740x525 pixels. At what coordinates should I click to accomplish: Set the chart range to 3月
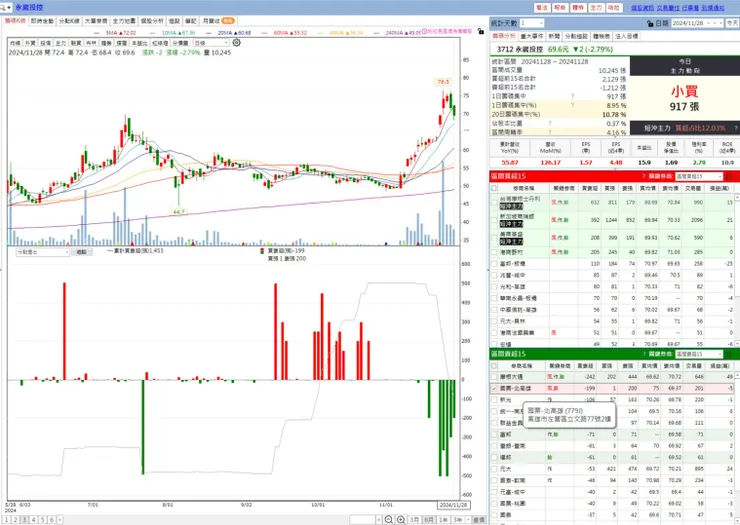414,519
